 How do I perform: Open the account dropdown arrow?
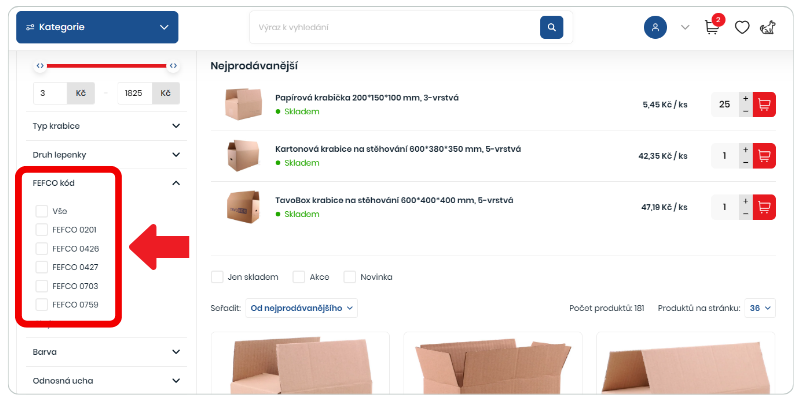685,27
